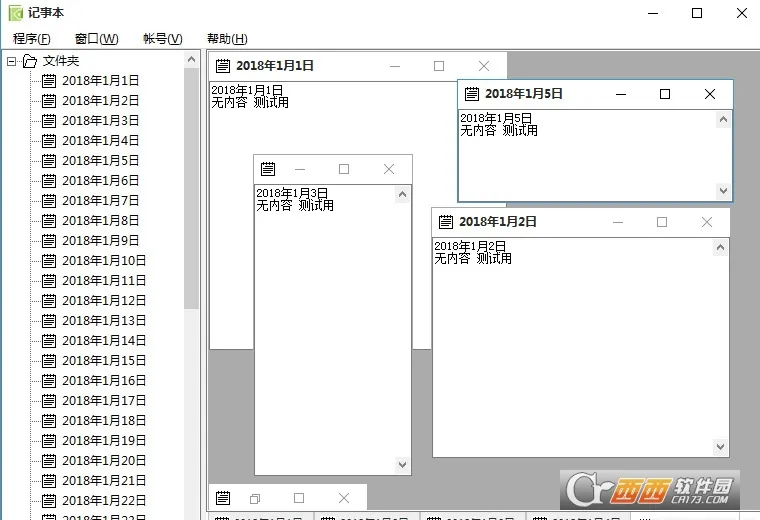This screenshot has height=520, width=760.
Task: Select the 2018年1月12日 tree entry
Action: [104, 300]
